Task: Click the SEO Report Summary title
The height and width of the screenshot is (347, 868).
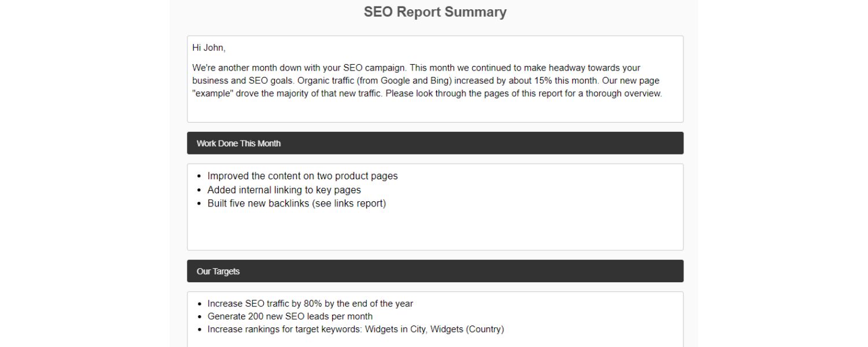Action: (435, 12)
